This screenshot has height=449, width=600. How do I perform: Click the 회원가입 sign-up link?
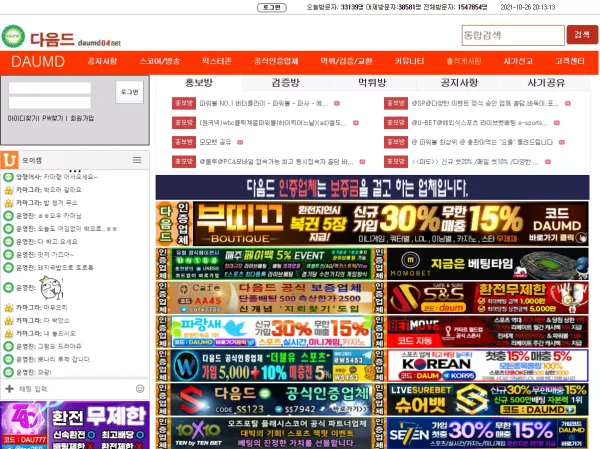coord(82,118)
